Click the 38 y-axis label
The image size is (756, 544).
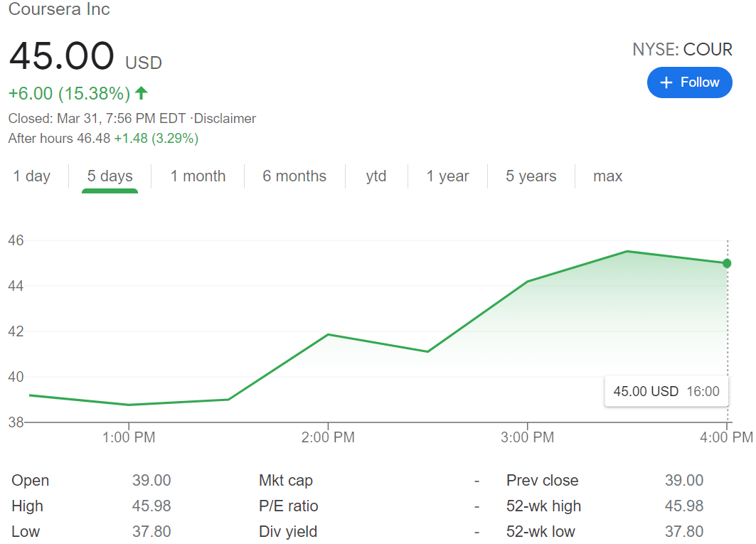click(16, 422)
